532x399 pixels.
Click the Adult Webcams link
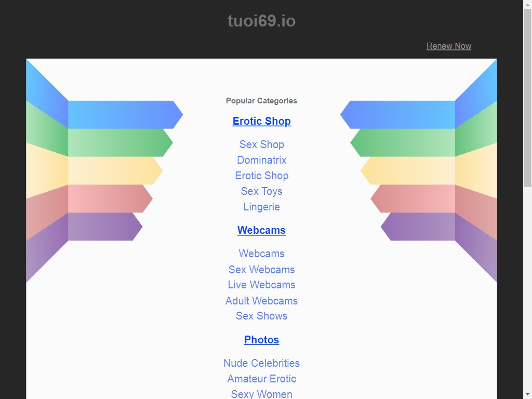tap(261, 301)
